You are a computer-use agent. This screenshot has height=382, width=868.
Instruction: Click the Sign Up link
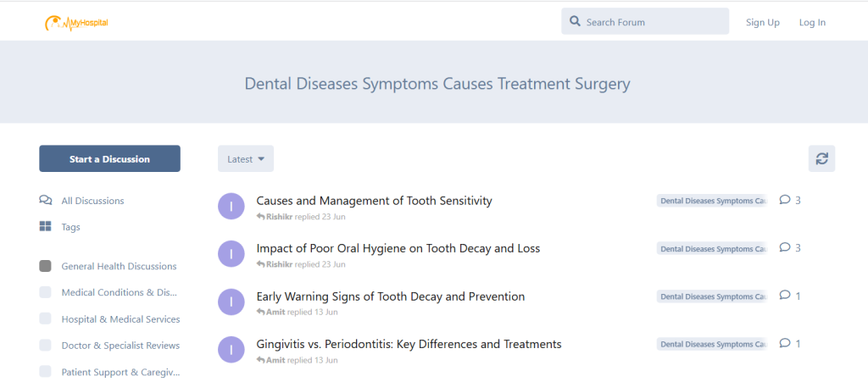click(763, 23)
